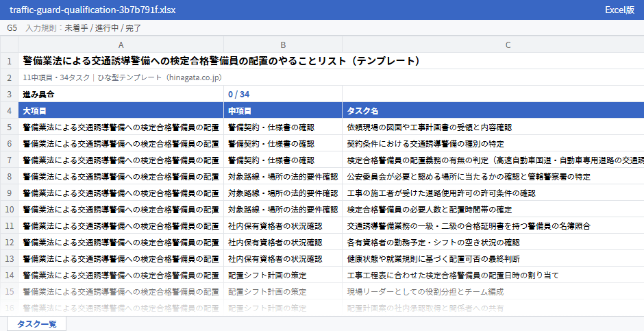Select column A cell in row 12

tap(121, 243)
